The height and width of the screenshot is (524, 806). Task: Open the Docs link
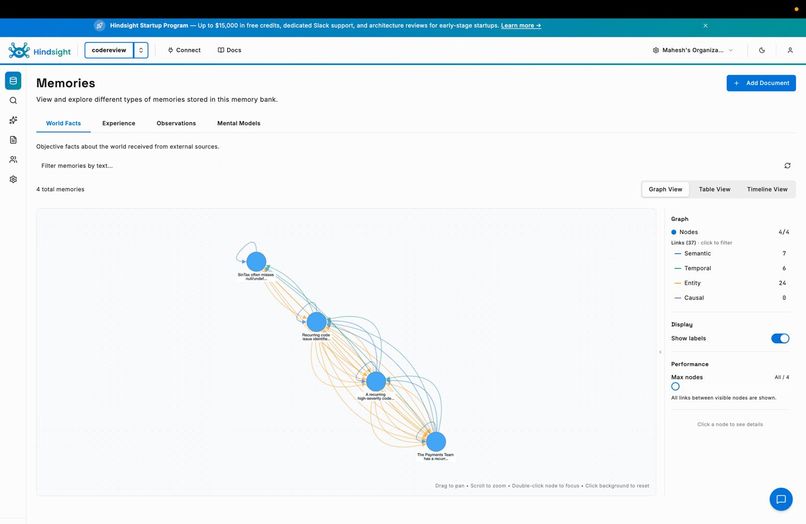point(229,50)
